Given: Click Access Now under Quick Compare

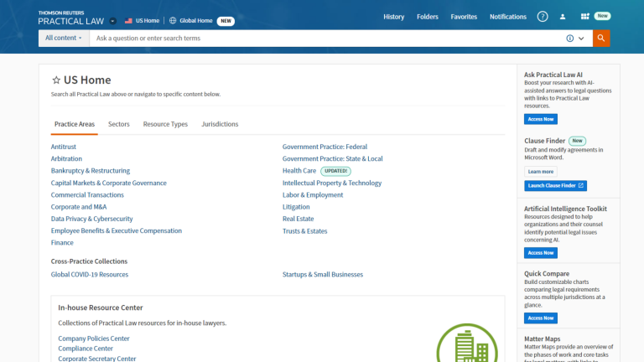Looking at the screenshot, I should pos(541,318).
